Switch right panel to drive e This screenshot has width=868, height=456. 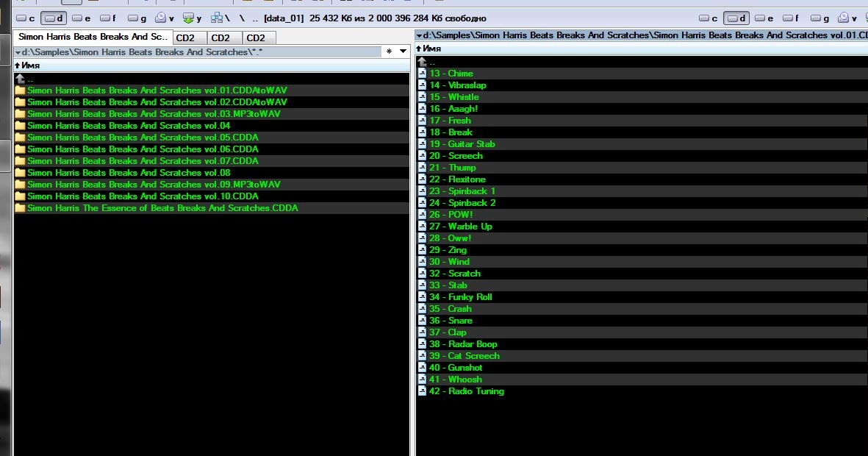tap(764, 18)
